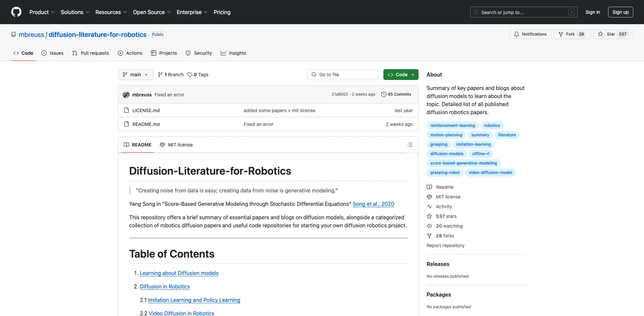Open README.md file
This screenshot has width=644, height=316.
pos(146,124)
